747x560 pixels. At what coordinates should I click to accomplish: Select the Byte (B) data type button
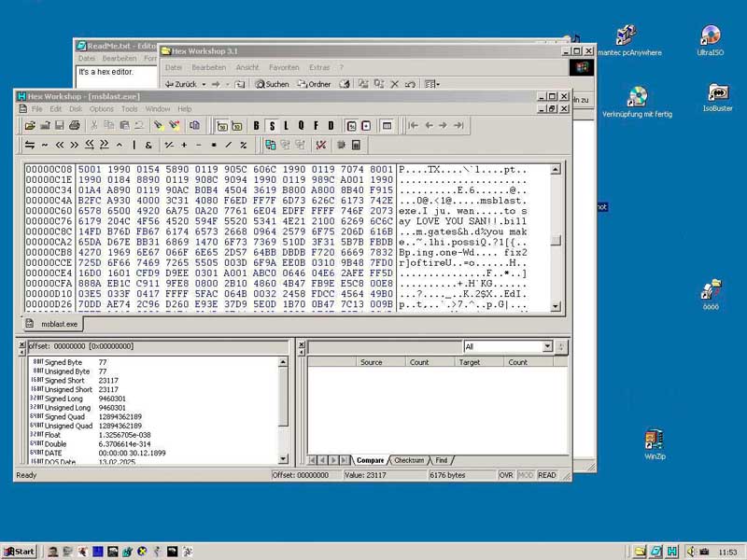click(256, 126)
